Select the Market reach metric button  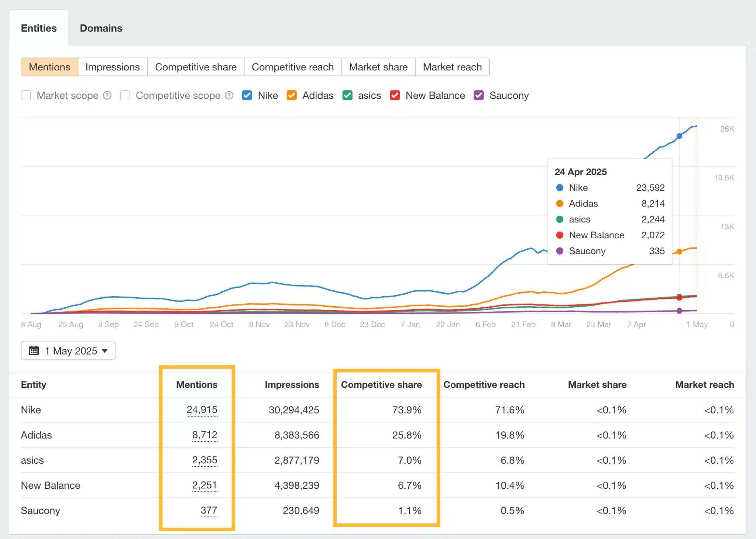pyautogui.click(x=452, y=67)
